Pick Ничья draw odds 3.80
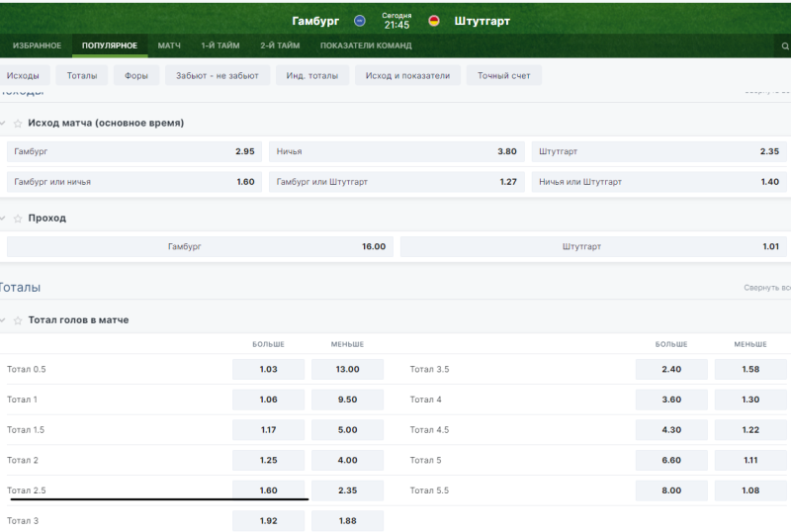 [x=395, y=152]
